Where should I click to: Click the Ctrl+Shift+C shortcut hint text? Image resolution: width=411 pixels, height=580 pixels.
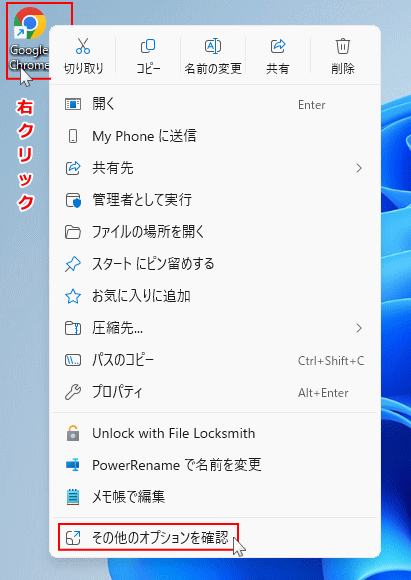(331, 361)
